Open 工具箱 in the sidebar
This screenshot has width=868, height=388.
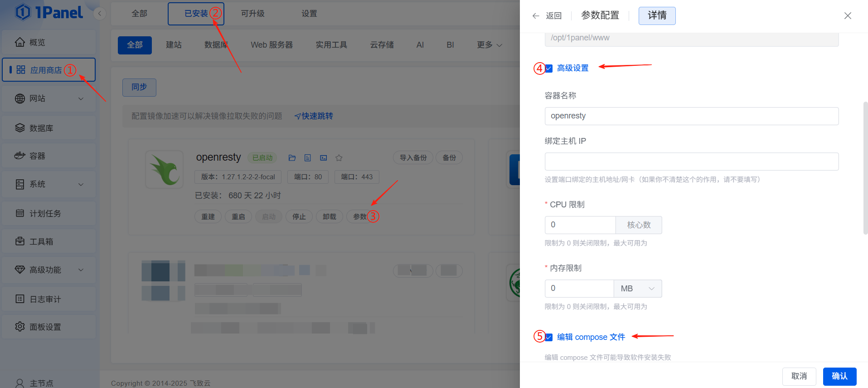(48, 241)
